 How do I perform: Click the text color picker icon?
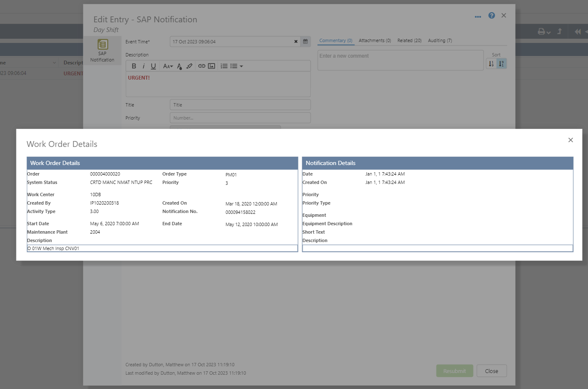(179, 66)
